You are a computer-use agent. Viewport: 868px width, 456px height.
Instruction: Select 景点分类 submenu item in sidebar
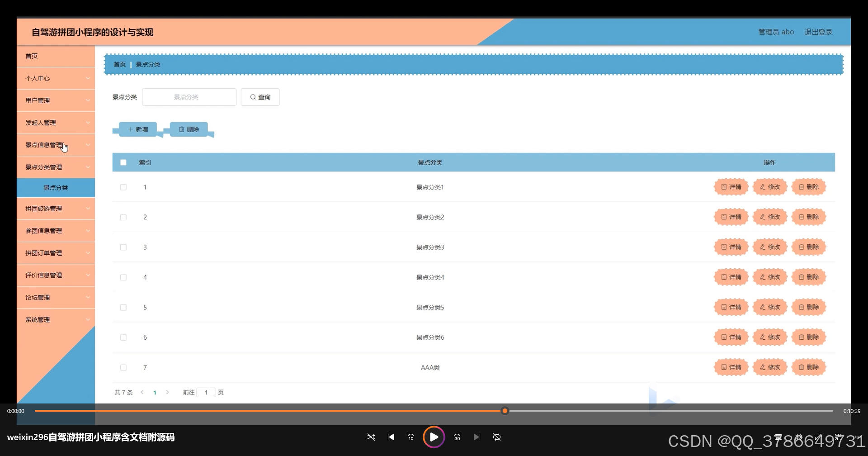tap(56, 188)
